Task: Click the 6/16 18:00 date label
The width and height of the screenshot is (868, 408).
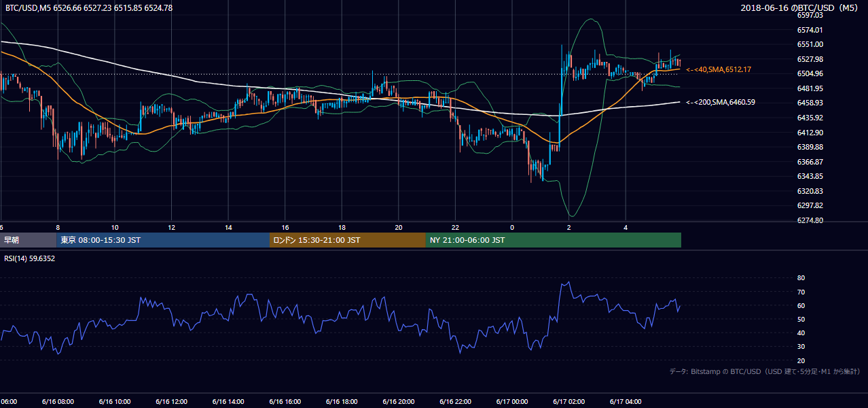Action: click(x=342, y=402)
